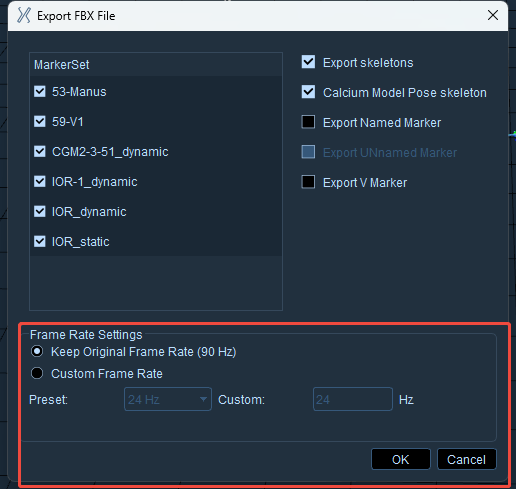Toggle Calcium Model Pose skeleton checkbox
516x489 pixels.
tap(308, 92)
